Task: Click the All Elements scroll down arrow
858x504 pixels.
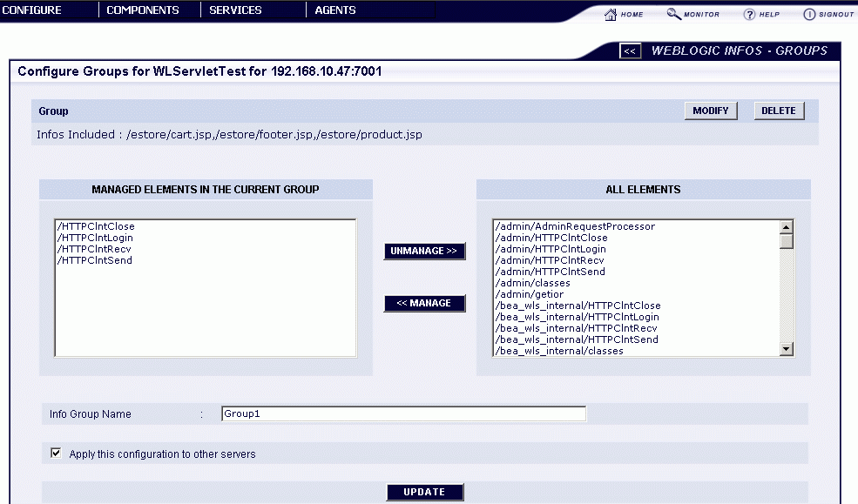Action: click(787, 349)
